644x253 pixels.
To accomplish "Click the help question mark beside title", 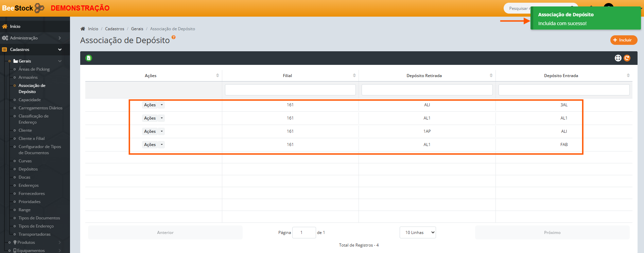I will click(x=174, y=37).
